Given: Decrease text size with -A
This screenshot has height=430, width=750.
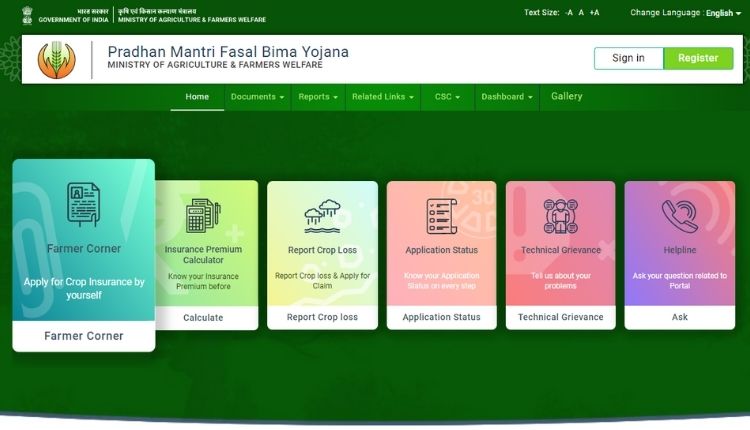Looking at the screenshot, I should pos(569,13).
